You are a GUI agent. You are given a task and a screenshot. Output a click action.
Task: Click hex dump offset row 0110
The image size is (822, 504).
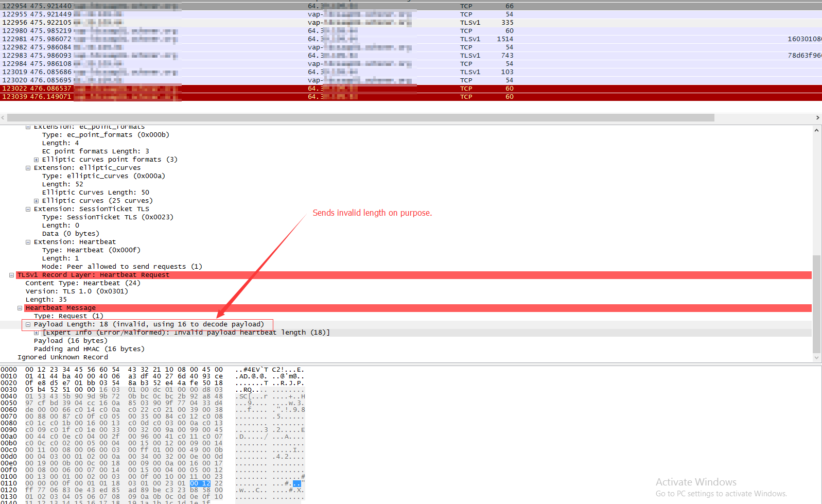pos(9,483)
